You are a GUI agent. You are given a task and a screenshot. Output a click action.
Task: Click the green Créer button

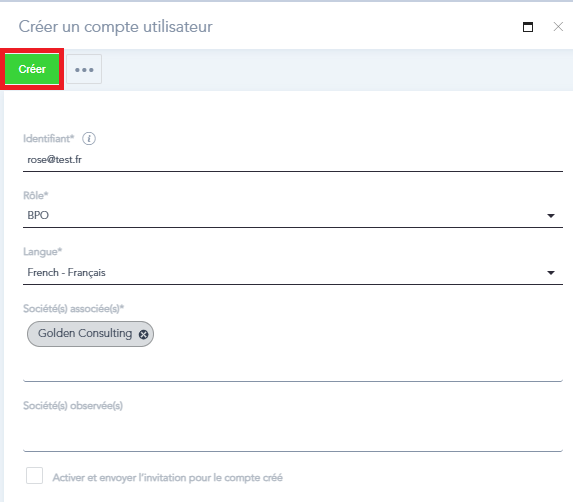32,69
